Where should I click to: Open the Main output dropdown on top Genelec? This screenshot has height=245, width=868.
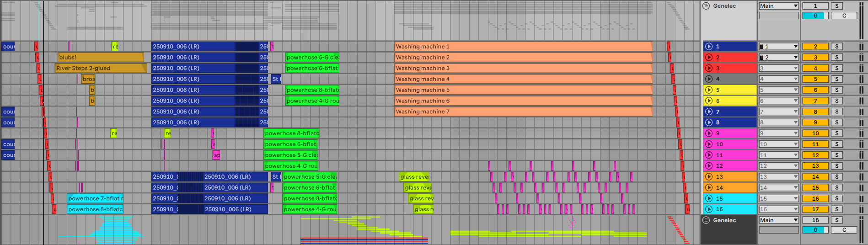click(779, 6)
